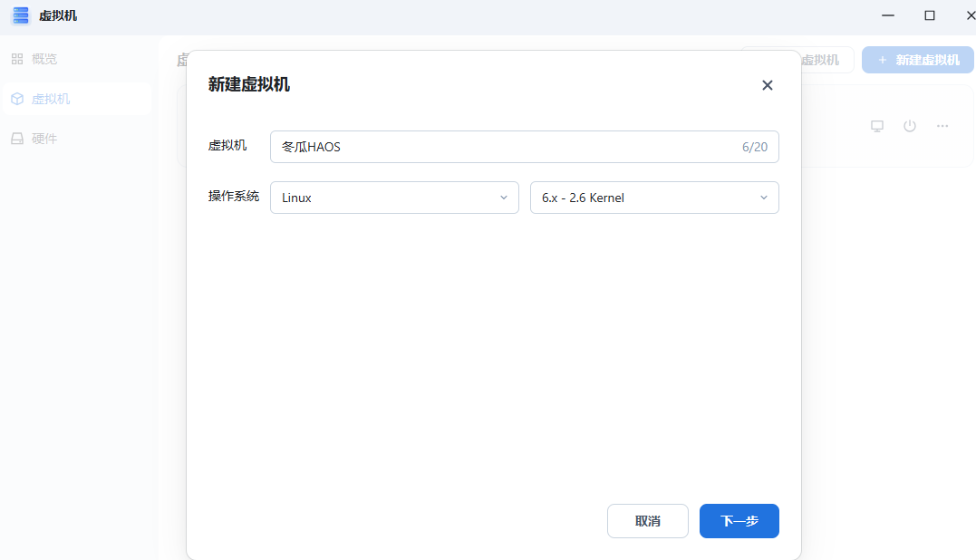Open the VM console monitor icon
Screen dimensions: 976x560
(x=876, y=126)
